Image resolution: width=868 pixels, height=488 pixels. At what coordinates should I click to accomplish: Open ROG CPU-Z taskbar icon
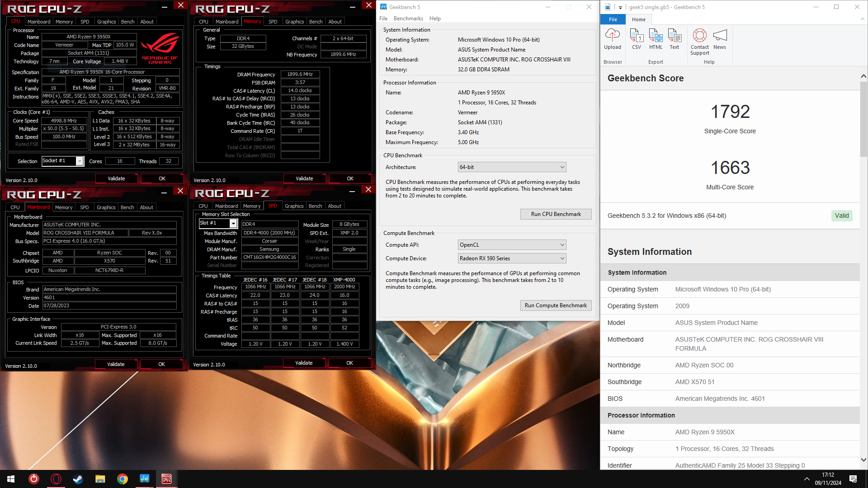(167, 479)
